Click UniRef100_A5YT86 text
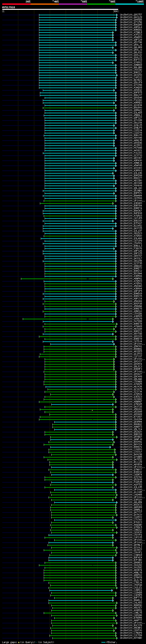The image size is (146, 644). coord(131,42)
